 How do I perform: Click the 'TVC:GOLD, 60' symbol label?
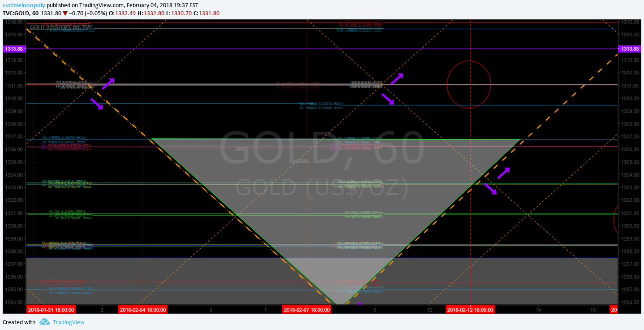pyautogui.click(x=21, y=13)
